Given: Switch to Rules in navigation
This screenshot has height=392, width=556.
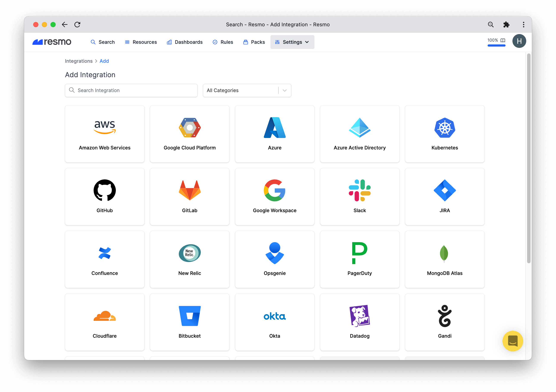Looking at the screenshot, I should click(x=223, y=42).
